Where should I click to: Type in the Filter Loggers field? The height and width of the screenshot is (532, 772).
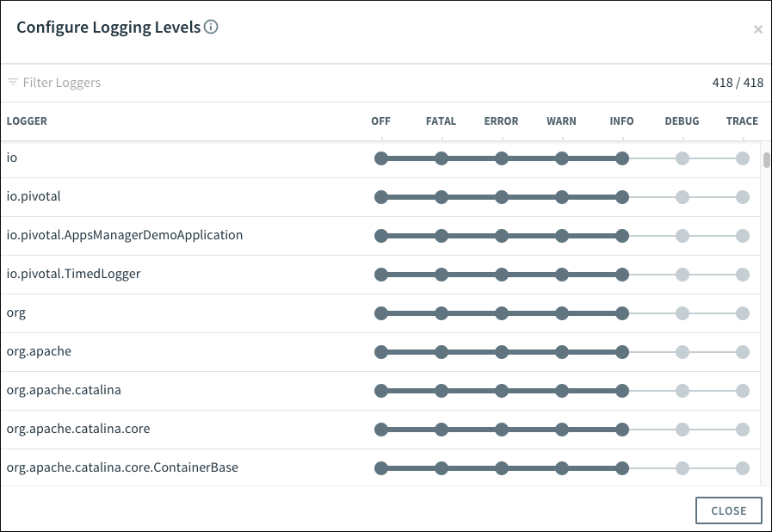click(x=172, y=83)
